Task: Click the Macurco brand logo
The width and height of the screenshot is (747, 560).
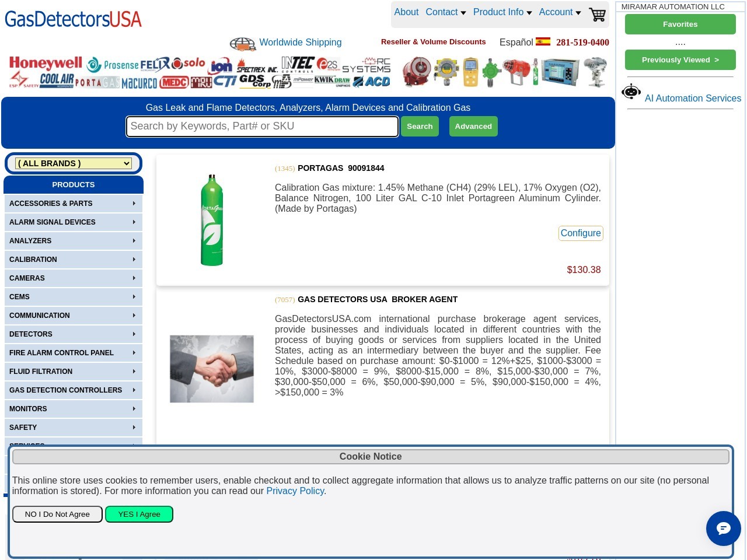Action: 139,83
